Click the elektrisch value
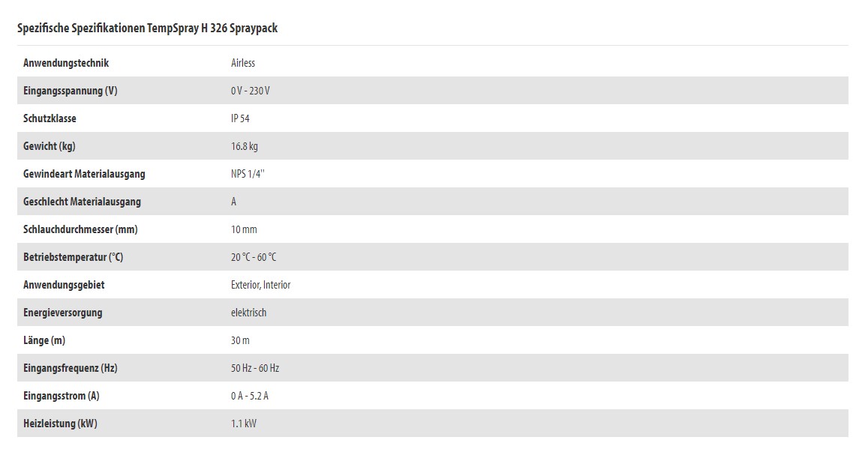This screenshot has width=868, height=458. [x=248, y=313]
